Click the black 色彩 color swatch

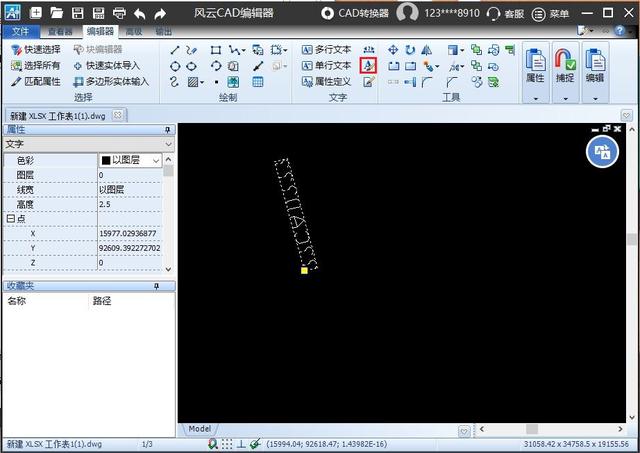[x=105, y=160]
